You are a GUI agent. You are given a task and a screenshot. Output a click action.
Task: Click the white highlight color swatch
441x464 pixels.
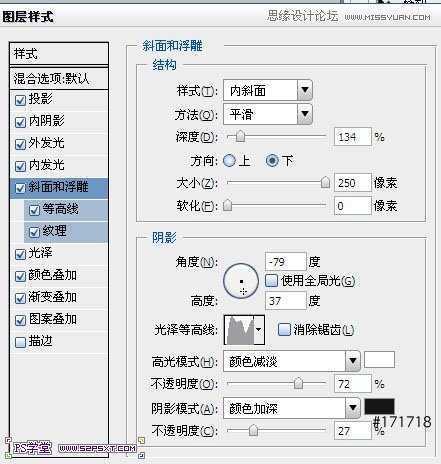pos(379,360)
